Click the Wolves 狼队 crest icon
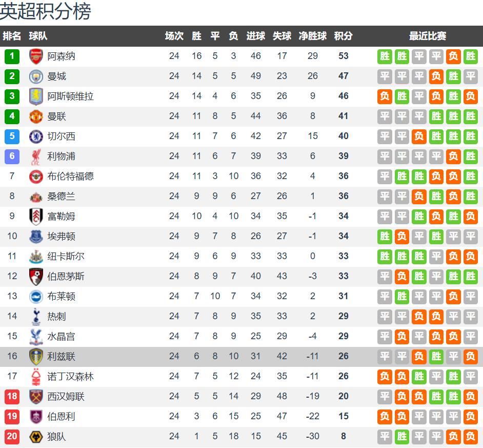 pos(36,436)
